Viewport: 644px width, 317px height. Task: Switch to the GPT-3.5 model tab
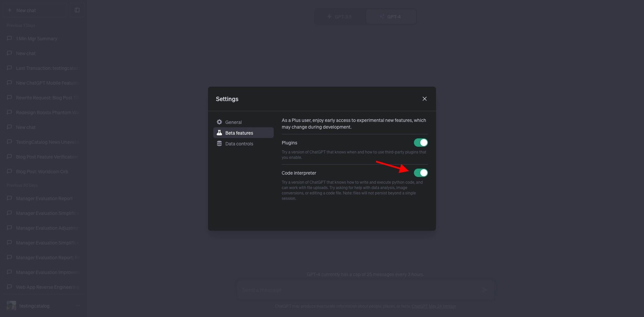(x=340, y=16)
